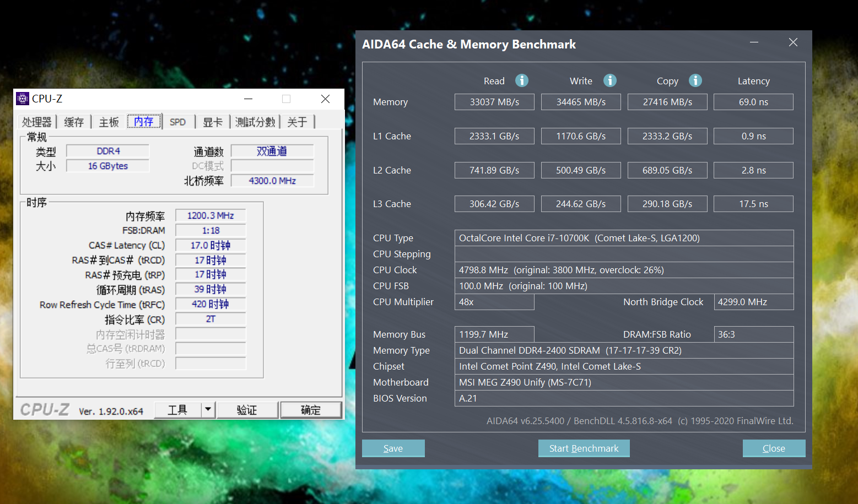Click the L2 Cache Read value 741.89 GB/s
Screen dimensions: 858x504
pos(494,170)
